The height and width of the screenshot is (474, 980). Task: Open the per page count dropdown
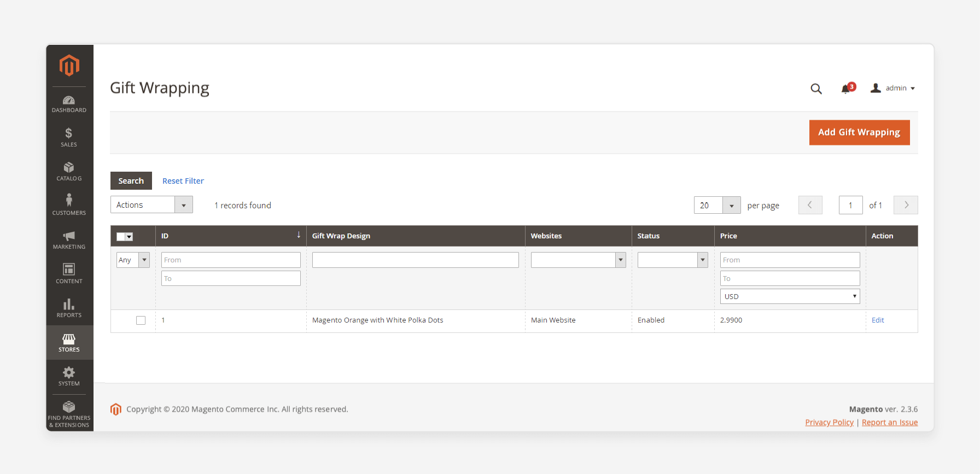[x=717, y=205]
